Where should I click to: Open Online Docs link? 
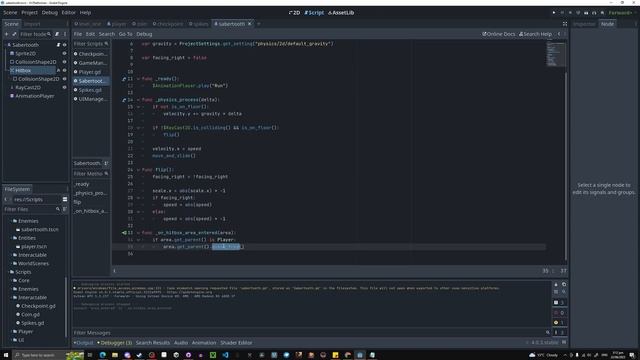pos(499,34)
